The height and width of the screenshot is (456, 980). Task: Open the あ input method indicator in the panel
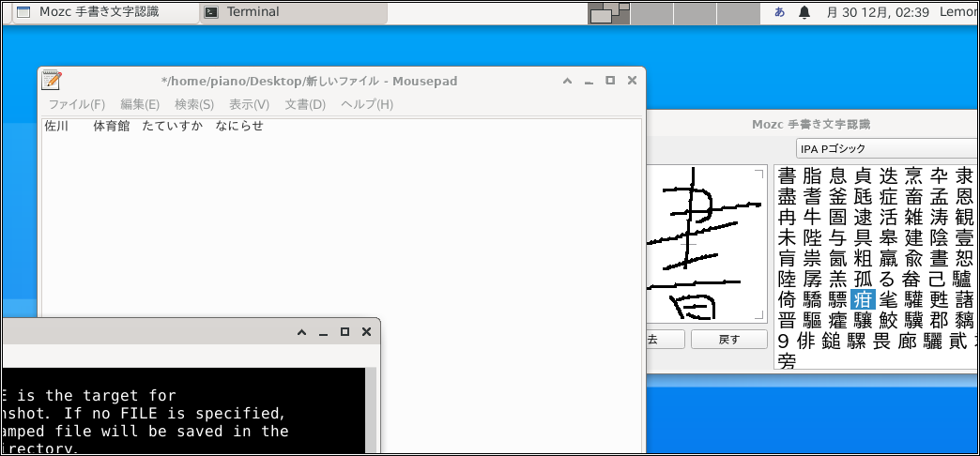pos(779,12)
